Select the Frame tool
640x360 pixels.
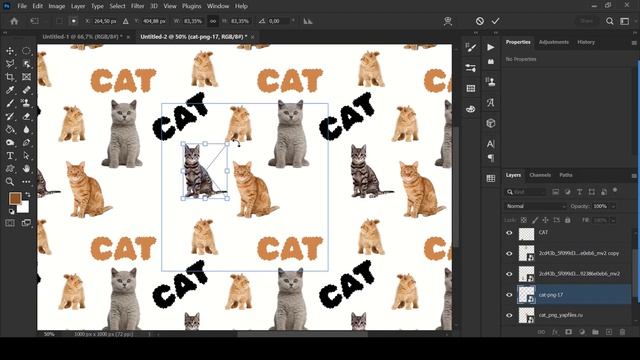point(26,77)
